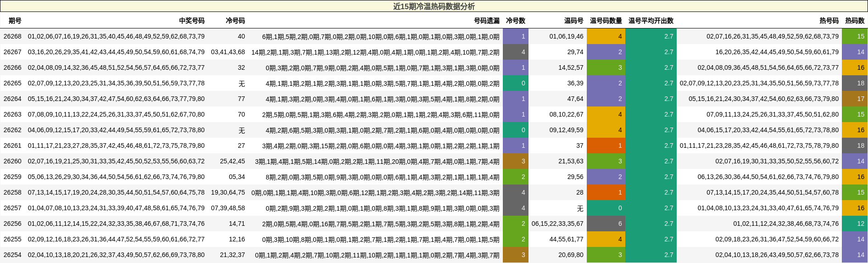The width and height of the screenshot is (868, 263).
Task: Click gray warm count 6 in row 26256
Action: pos(606,224)
